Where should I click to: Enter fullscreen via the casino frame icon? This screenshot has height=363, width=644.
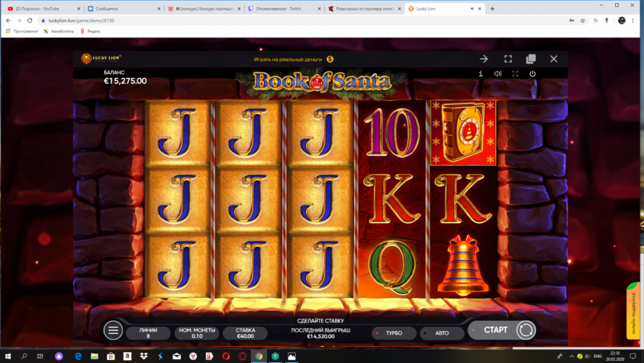[508, 59]
